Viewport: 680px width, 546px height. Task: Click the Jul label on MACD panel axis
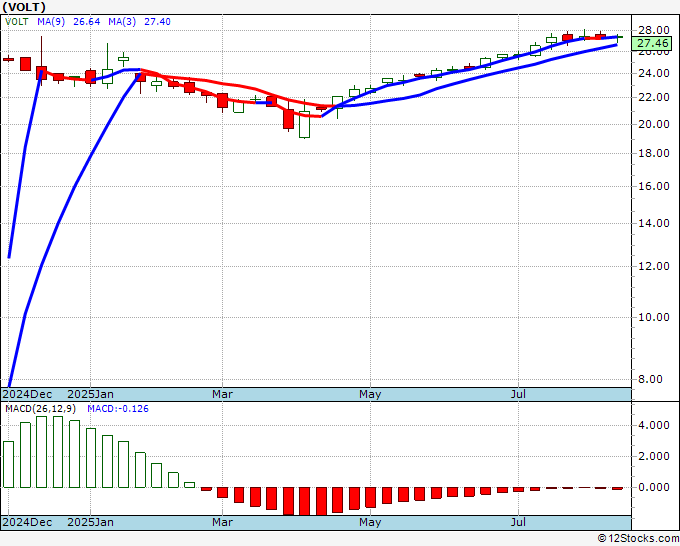518,522
